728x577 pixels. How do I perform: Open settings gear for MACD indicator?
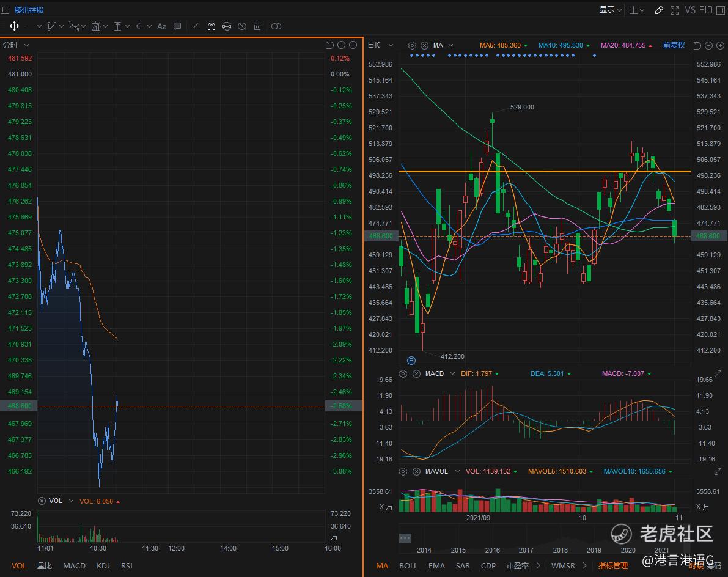pyautogui.click(x=403, y=373)
